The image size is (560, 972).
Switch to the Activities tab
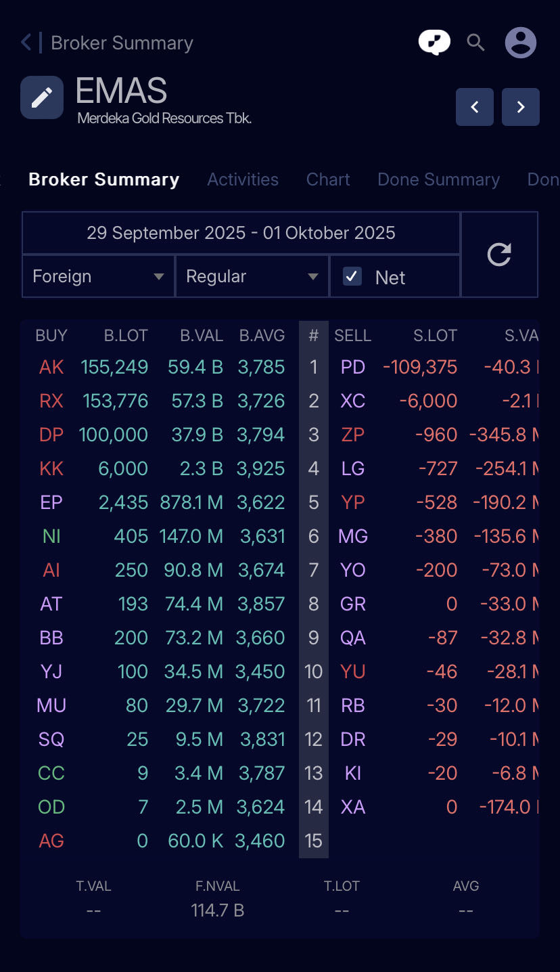pos(243,179)
